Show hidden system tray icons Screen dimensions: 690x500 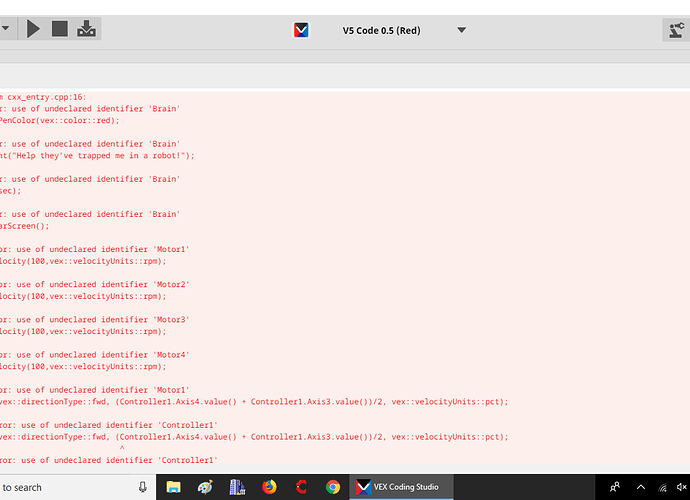641,487
